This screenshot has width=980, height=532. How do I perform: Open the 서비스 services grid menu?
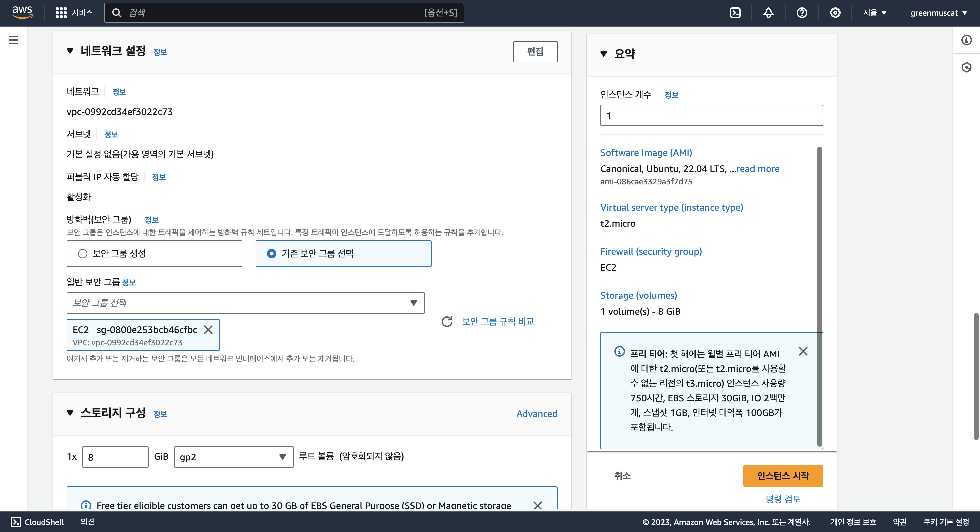click(x=74, y=13)
